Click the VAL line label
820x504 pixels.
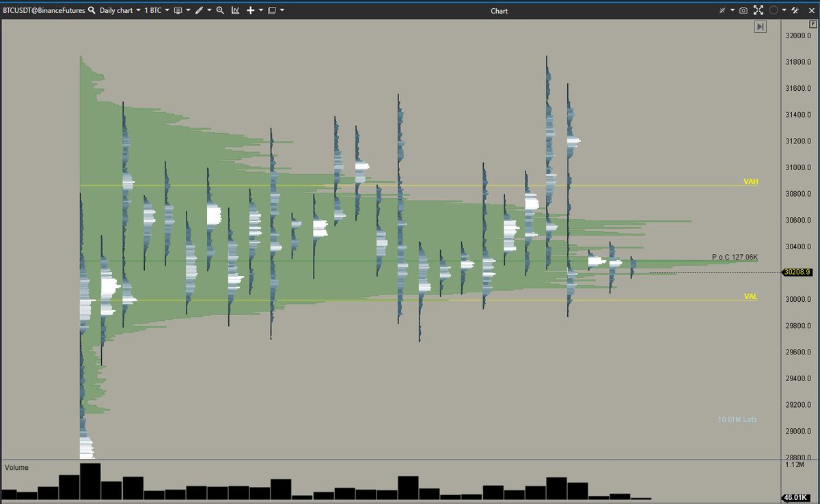(751, 296)
